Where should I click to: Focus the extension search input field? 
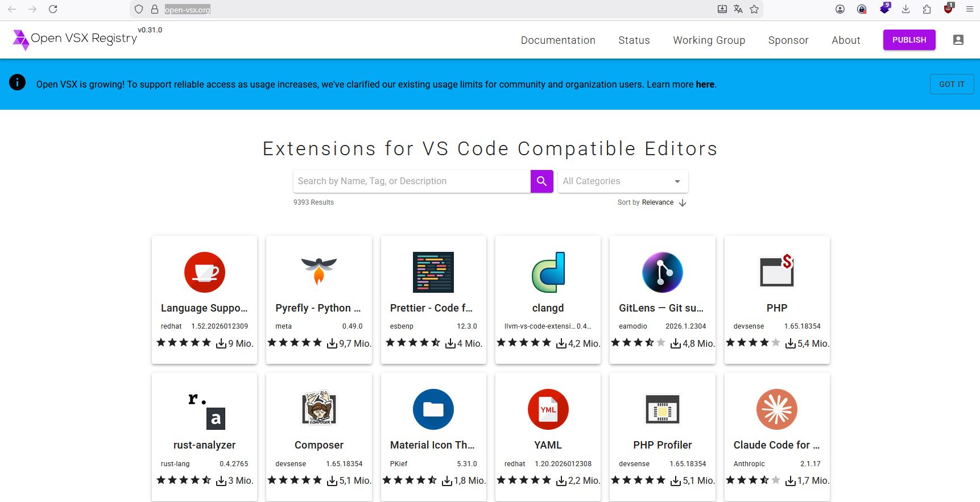tap(412, 181)
